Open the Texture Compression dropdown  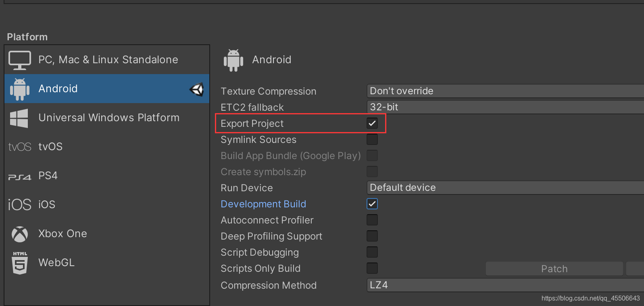(505, 91)
